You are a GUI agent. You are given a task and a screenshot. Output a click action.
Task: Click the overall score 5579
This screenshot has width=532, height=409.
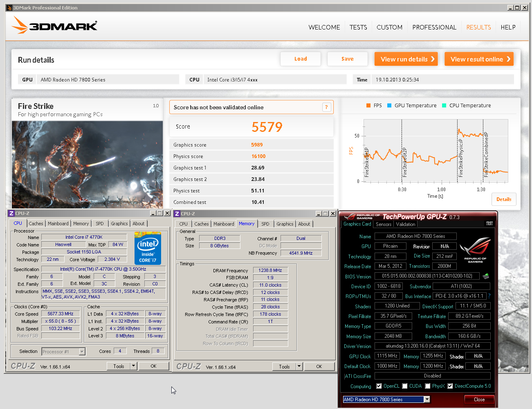click(267, 127)
